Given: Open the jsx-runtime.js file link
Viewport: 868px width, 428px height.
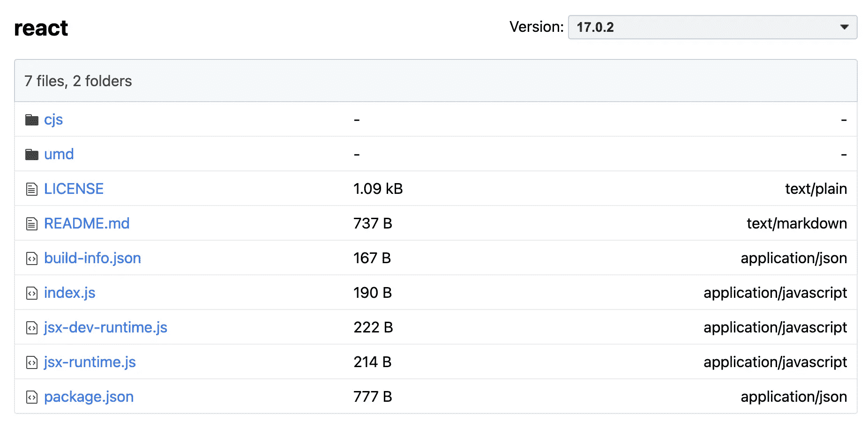Looking at the screenshot, I should [90, 362].
